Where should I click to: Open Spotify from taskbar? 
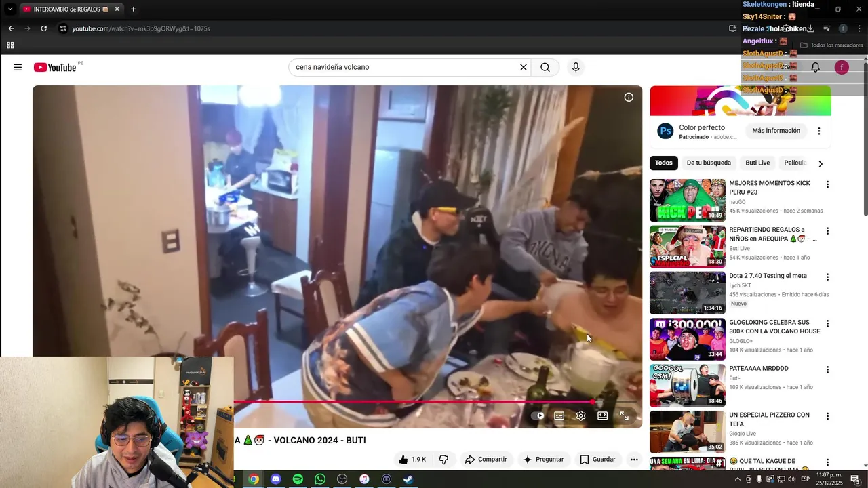point(298,479)
